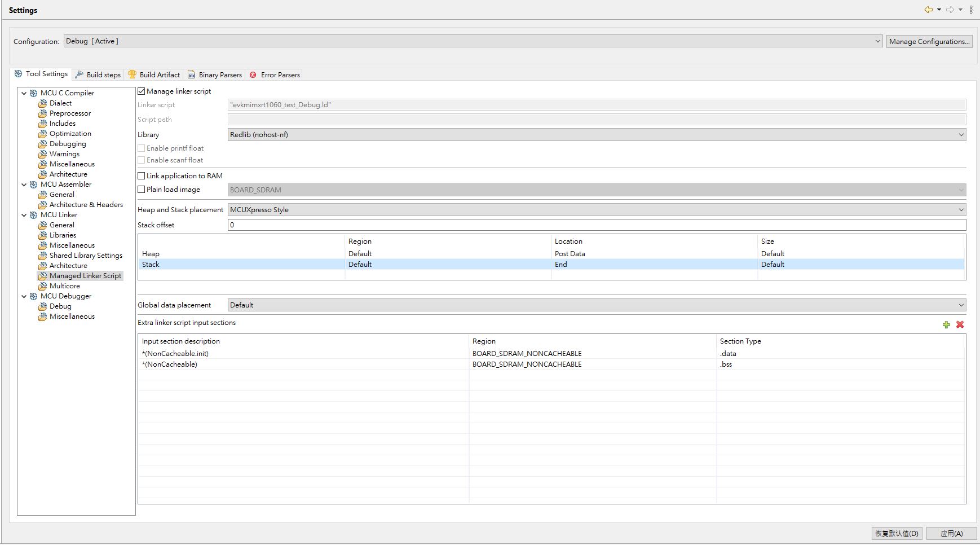Switch to the Build steps tab
The height and width of the screenshot is (545, 980).
[x=98, y=74]
